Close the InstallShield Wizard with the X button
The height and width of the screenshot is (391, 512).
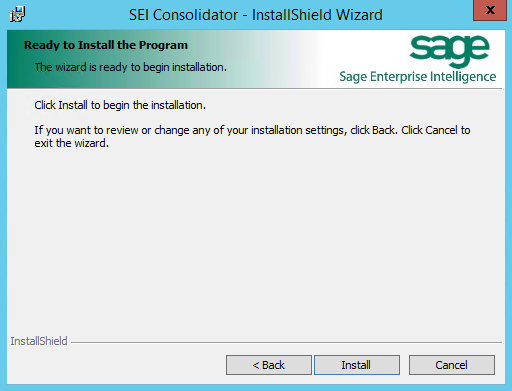click(x=490, y=10)
